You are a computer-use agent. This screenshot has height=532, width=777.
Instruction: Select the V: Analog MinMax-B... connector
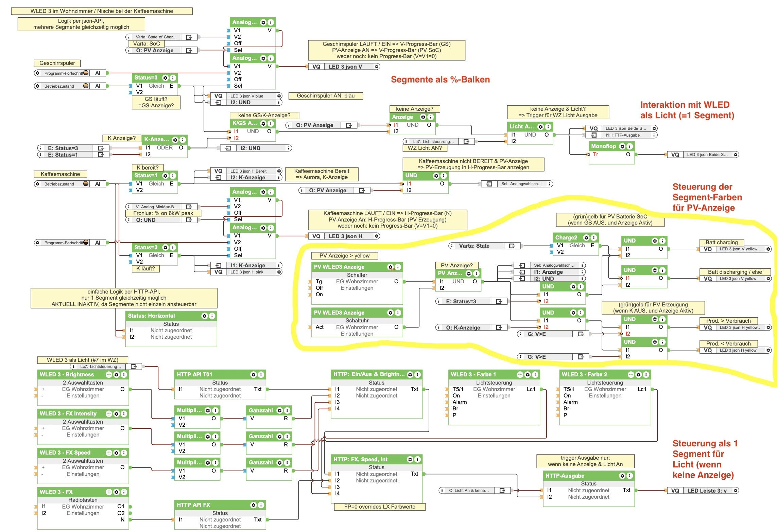click(x=161, y=207)
